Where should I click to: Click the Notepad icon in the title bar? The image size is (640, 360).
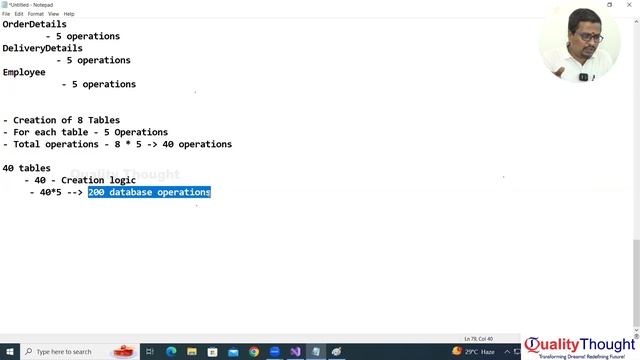[4, 5]
